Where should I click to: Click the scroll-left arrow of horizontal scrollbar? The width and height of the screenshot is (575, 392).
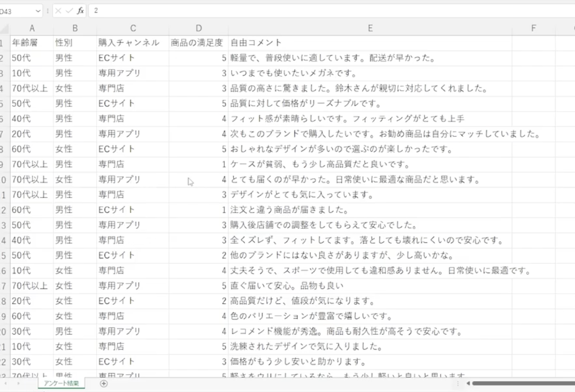[x=468, y=383]
